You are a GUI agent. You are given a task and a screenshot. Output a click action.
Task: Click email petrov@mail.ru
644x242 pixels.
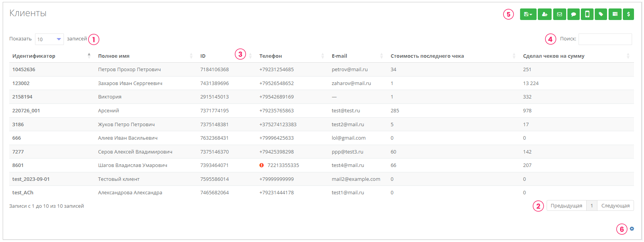point(350,70)
